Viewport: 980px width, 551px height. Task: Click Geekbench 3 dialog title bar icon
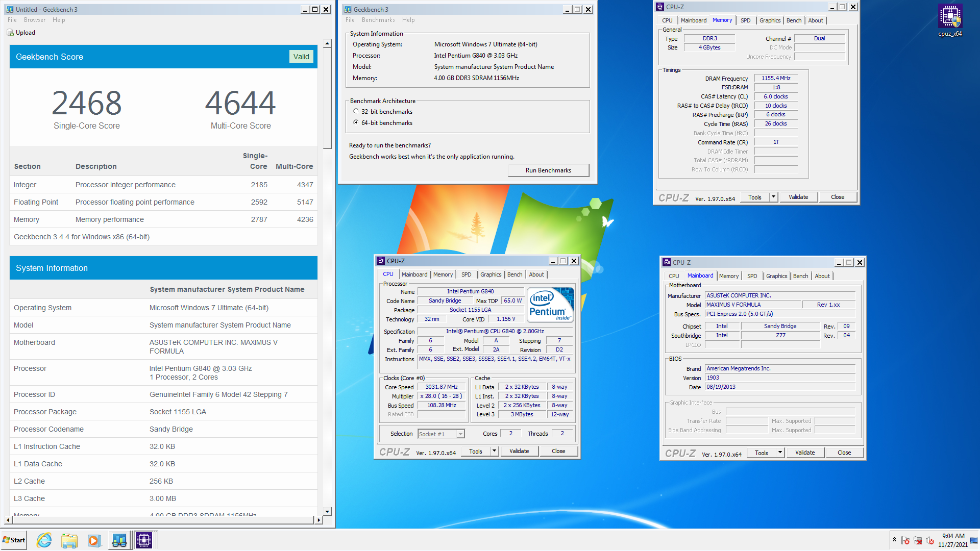[348, 9]
